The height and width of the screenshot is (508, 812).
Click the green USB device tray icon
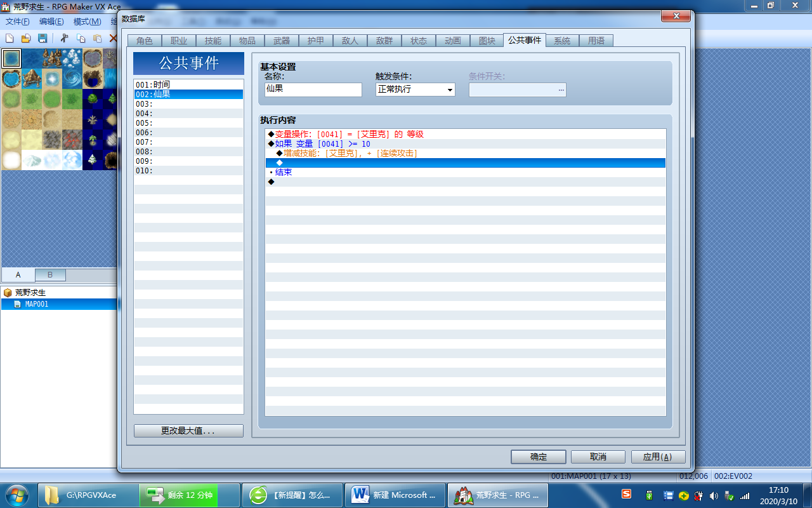[649, 495]
